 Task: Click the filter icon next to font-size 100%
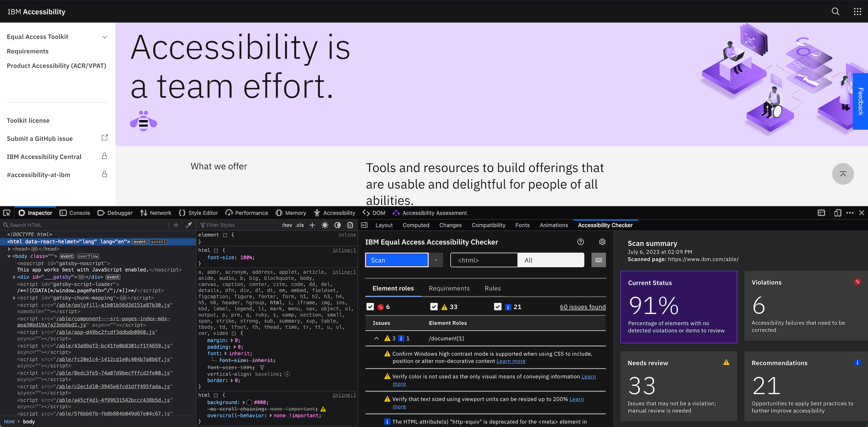coord(262,367)
